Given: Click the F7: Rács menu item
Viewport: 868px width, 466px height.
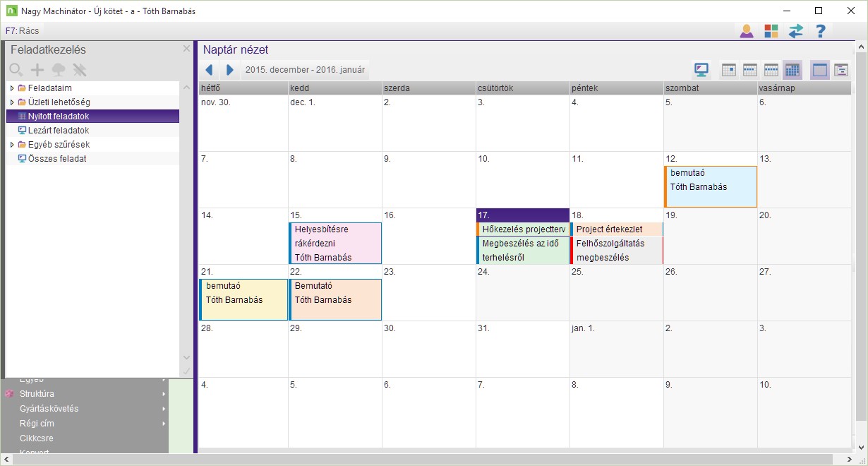Looking at the screenshot, I should click(22, 31).
